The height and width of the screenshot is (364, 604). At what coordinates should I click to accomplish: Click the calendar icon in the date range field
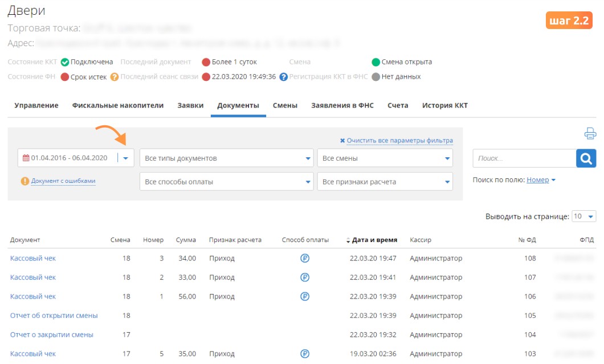point(26,158)
